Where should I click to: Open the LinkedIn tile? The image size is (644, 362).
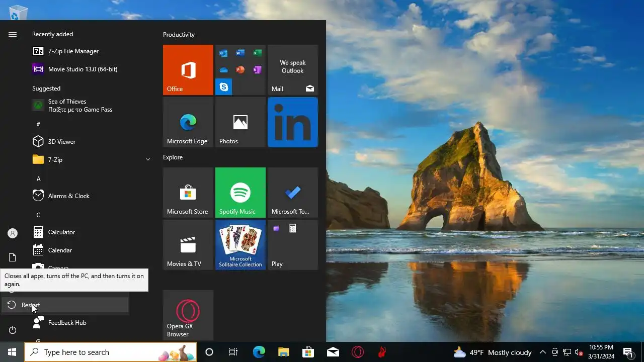coord(293,122)
